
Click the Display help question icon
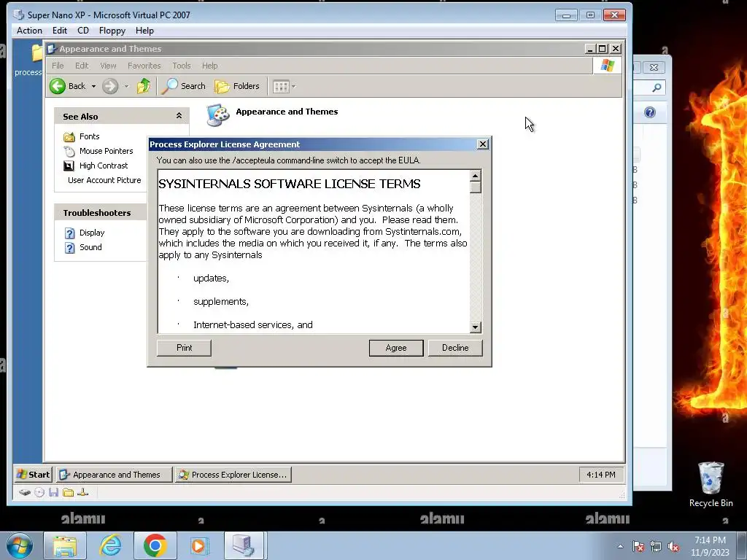click(x=69, y=233)
